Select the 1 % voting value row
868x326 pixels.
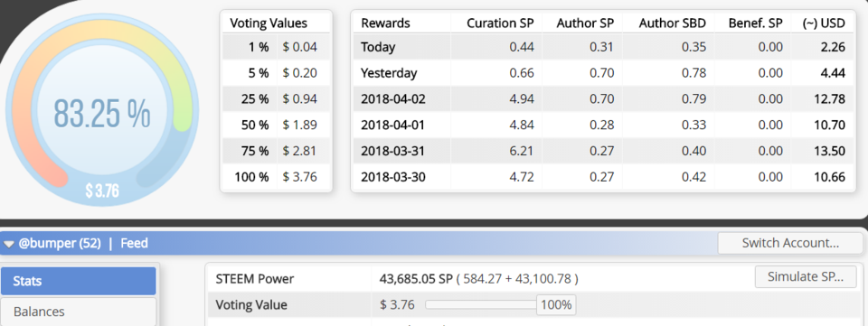point(277,47)
